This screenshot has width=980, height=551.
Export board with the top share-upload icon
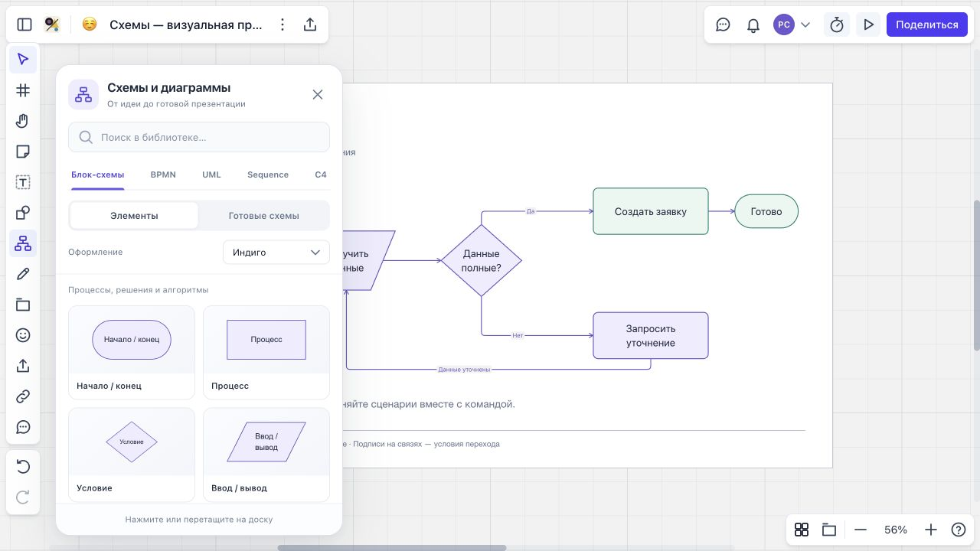coord(310,24)
